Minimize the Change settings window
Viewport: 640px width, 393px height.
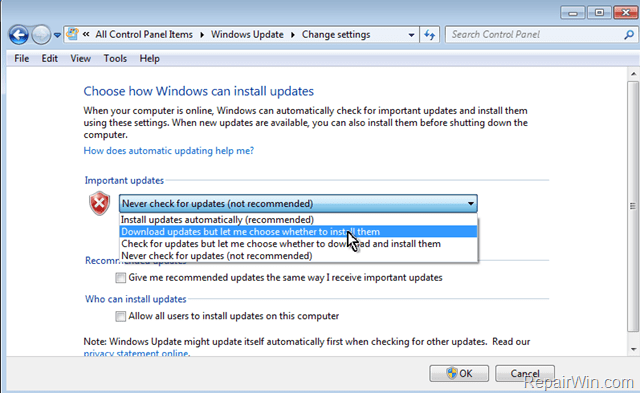point(573,13)
